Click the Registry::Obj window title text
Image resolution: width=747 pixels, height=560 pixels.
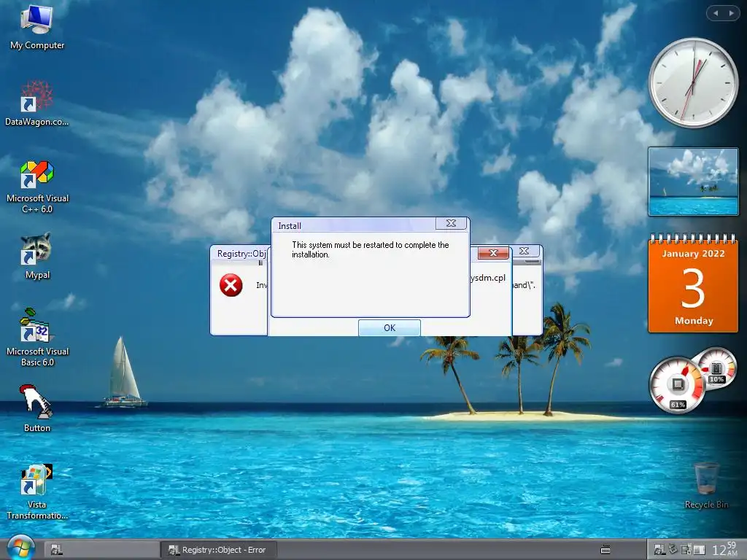tap(241, 253)
